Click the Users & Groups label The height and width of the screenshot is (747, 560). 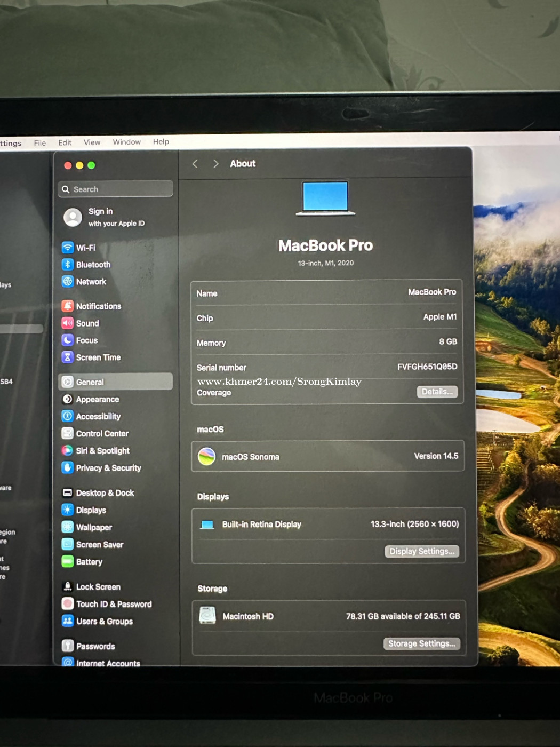[105, 622]
